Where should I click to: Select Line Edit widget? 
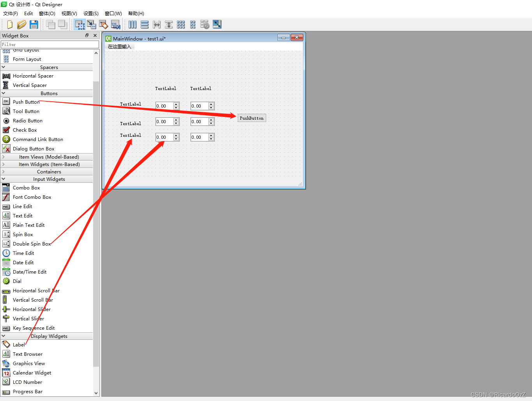coord(23,207)
